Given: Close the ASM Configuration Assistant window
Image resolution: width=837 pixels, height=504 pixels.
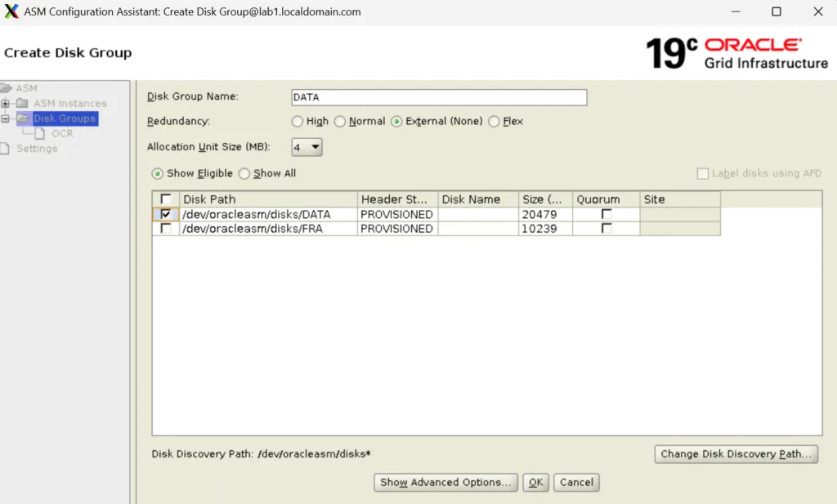Looking at the screenshot, I should [x=817, y=11].
